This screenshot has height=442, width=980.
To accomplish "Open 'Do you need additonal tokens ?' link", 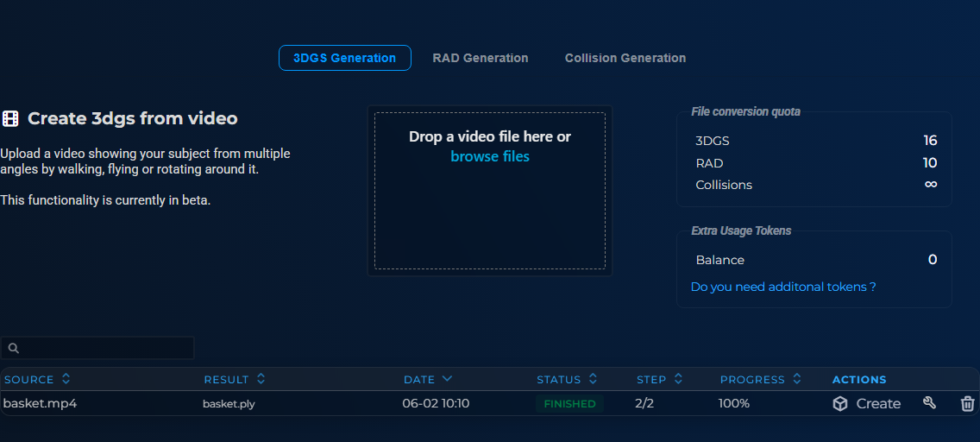I will 783,287.
